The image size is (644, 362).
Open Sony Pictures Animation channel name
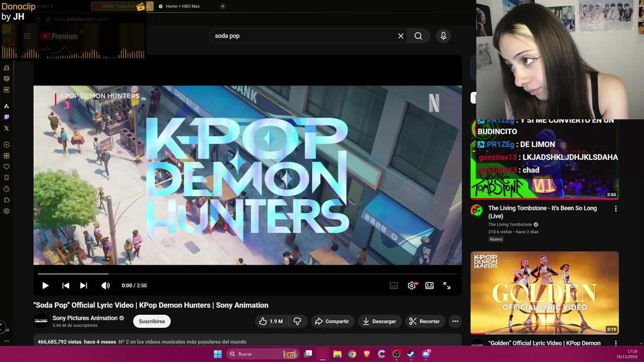click(85, 318)
